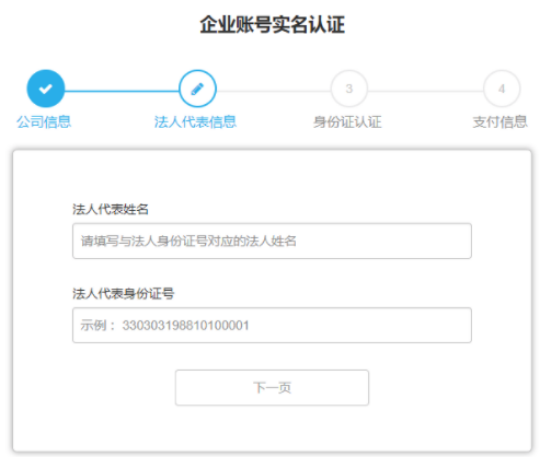Click the completed checkmark step circle
This screenshot has width=541, height=457.
point(46,89)
